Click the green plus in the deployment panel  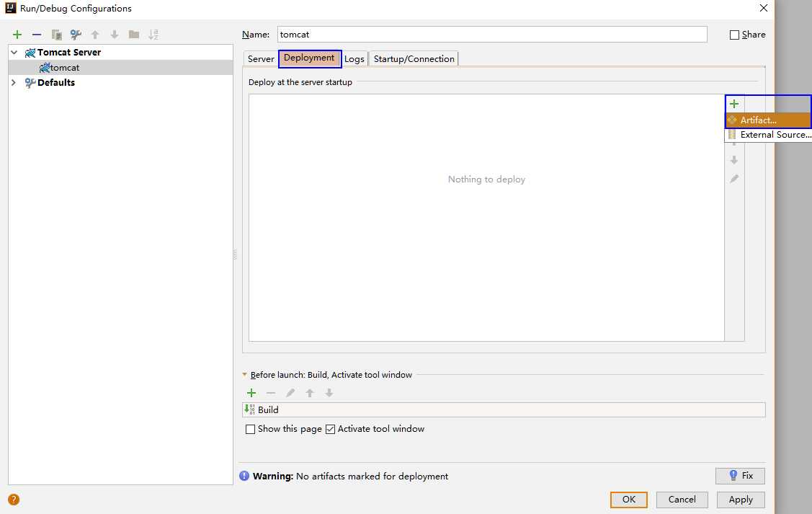click(733, 104)
